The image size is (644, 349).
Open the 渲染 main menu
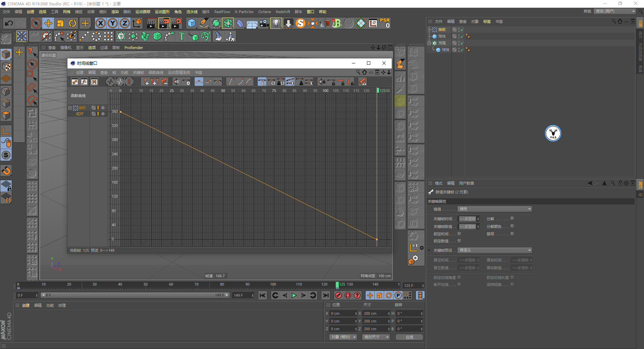(115, 12)
